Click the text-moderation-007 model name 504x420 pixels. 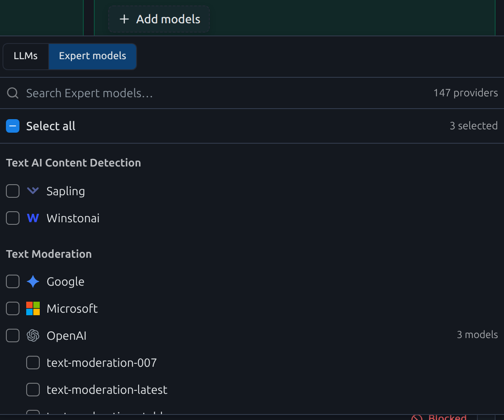coord(101,363)
